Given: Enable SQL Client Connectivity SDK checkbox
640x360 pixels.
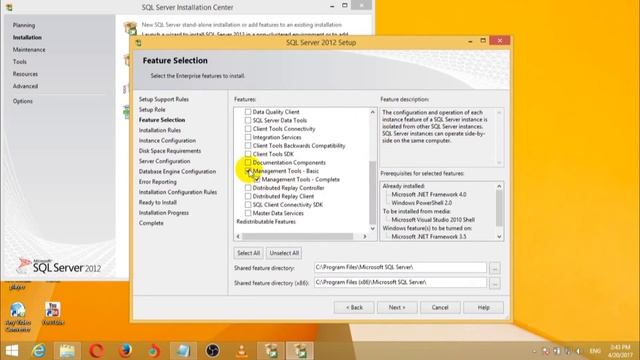Looking at the screenshot, I should pyautogui.click(x=248, y=204).
